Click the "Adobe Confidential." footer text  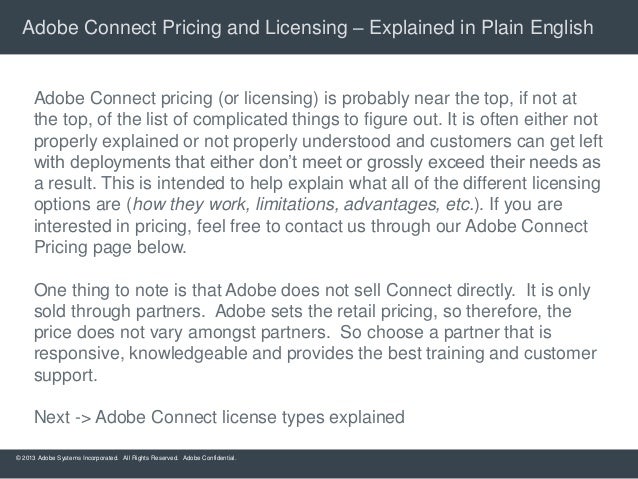click(209, 458)
